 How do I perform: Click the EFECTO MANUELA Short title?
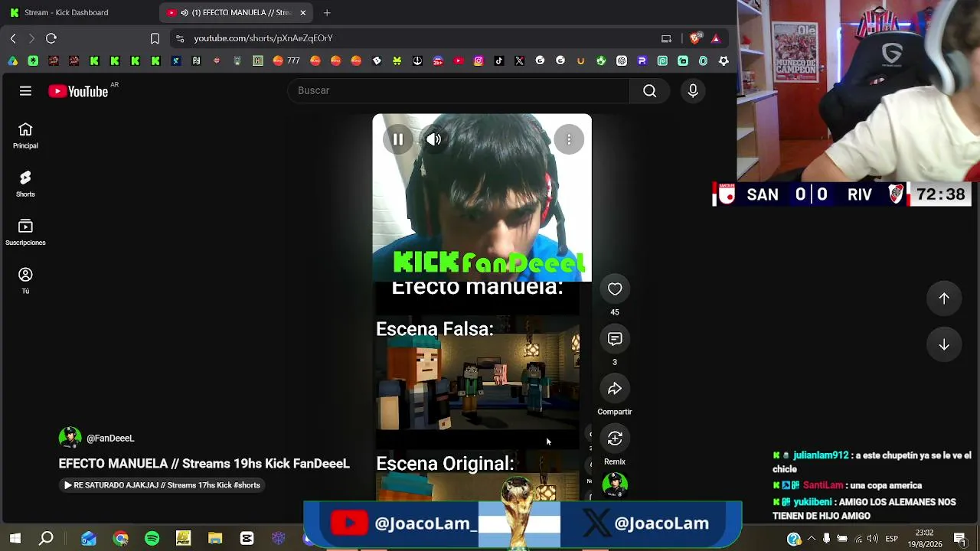pyautogui.click(x=204, y=464)
